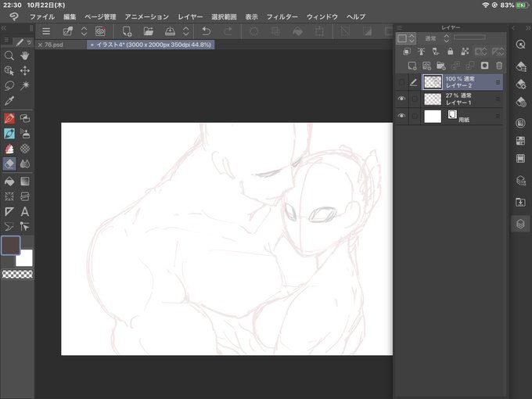Expand the layer color palette stepper
Viewport: 532px width, 399px height.
[412, 38]
